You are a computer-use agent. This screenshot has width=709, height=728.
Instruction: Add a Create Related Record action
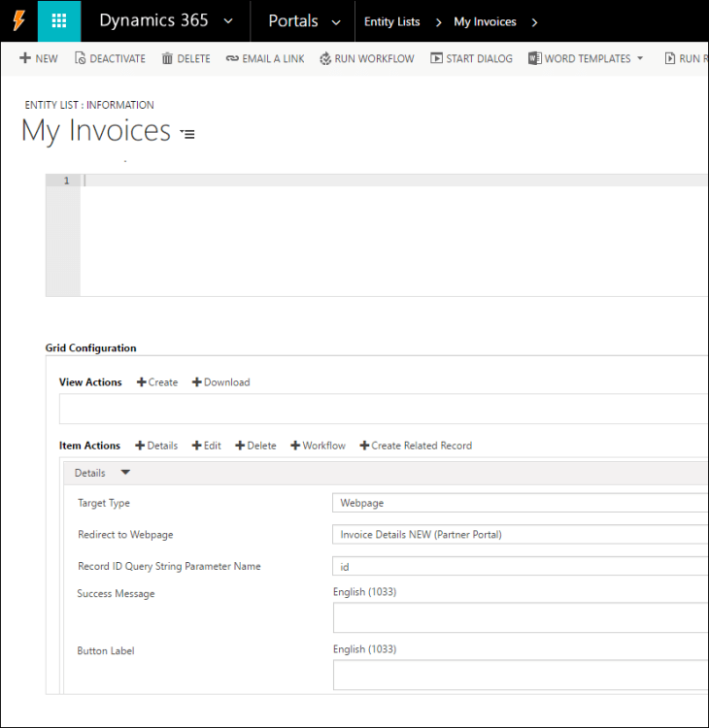pos(417,446)
